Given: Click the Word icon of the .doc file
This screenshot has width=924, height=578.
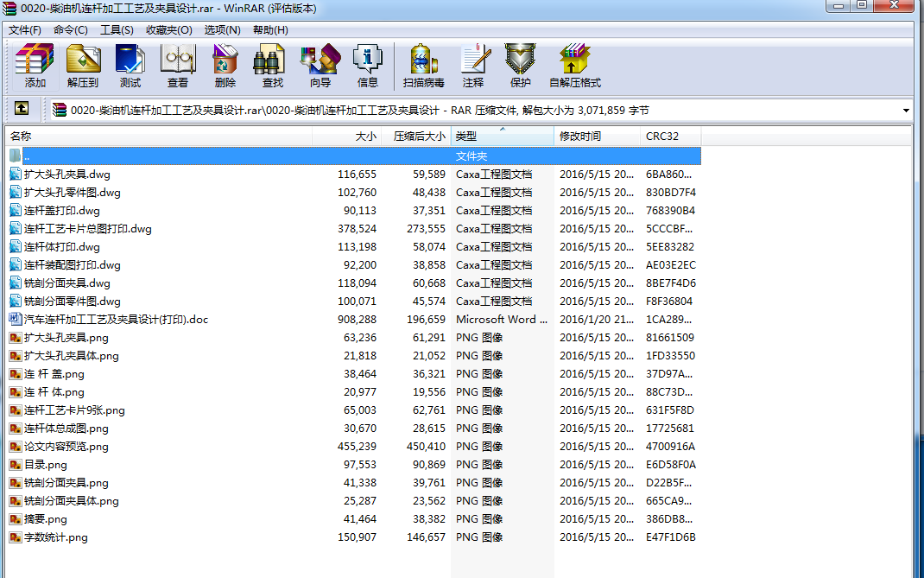Looking at the screenshot, I should (x=16, y=319).
